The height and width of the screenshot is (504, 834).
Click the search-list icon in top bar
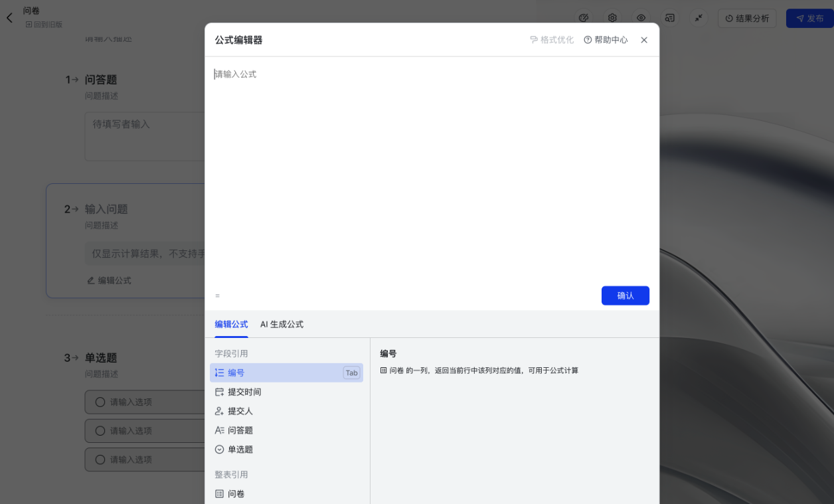click(670, 18)
